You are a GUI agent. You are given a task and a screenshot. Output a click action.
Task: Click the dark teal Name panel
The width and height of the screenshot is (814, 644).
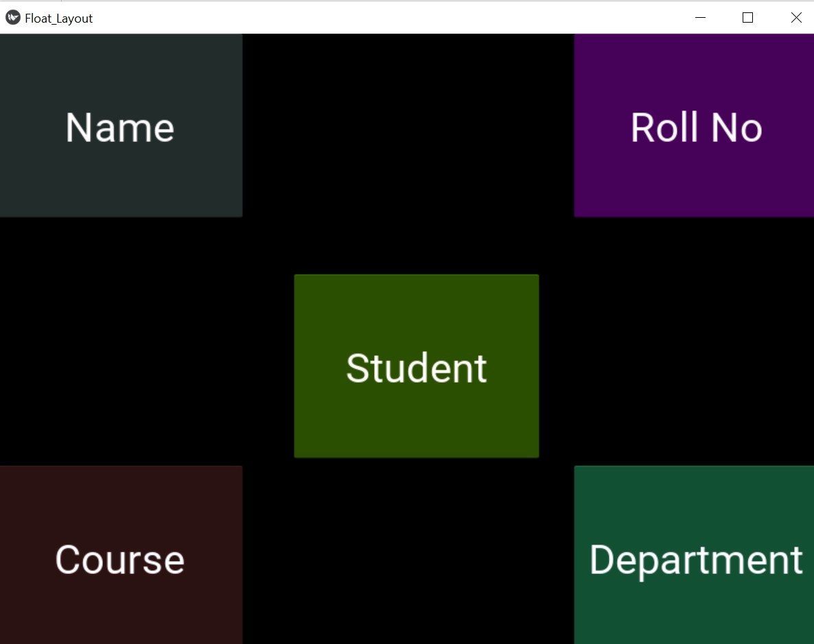pos(120,126)
